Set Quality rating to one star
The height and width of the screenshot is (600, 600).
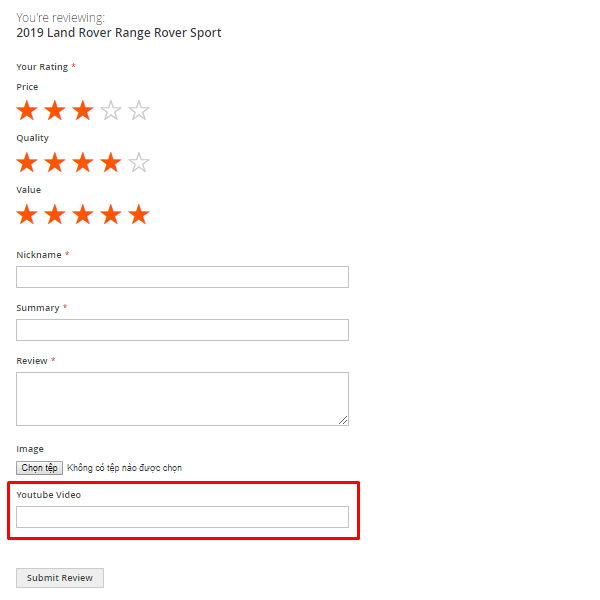27,162
